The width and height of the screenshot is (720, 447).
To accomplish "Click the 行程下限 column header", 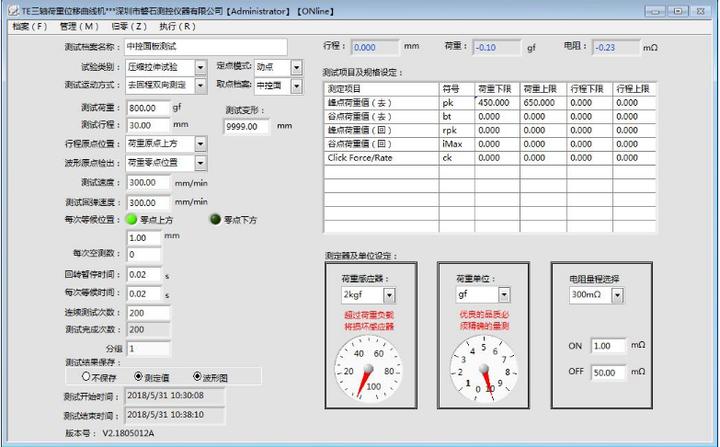I will click(x=590, y=89).
